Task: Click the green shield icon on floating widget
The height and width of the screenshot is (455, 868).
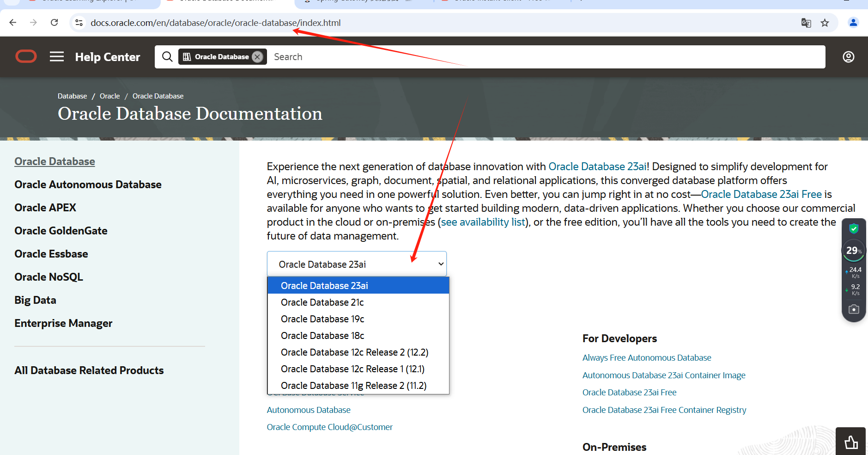Action: click(854, 228)
